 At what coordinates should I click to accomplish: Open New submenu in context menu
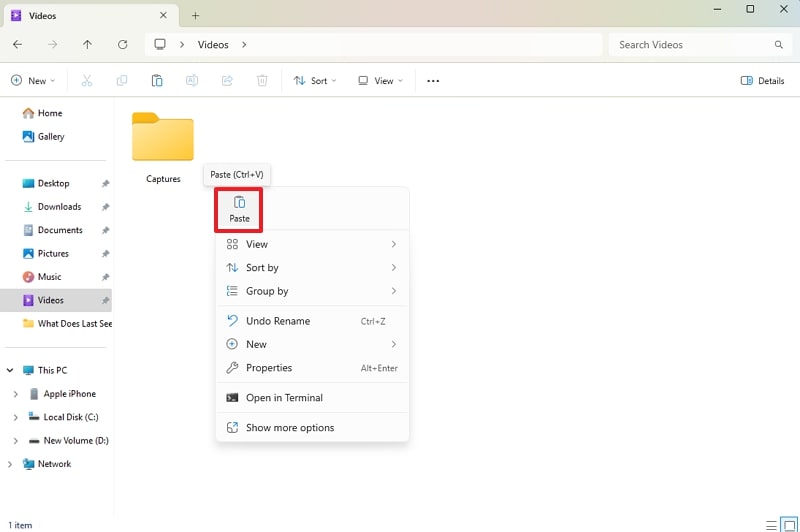tap(312, 344)
